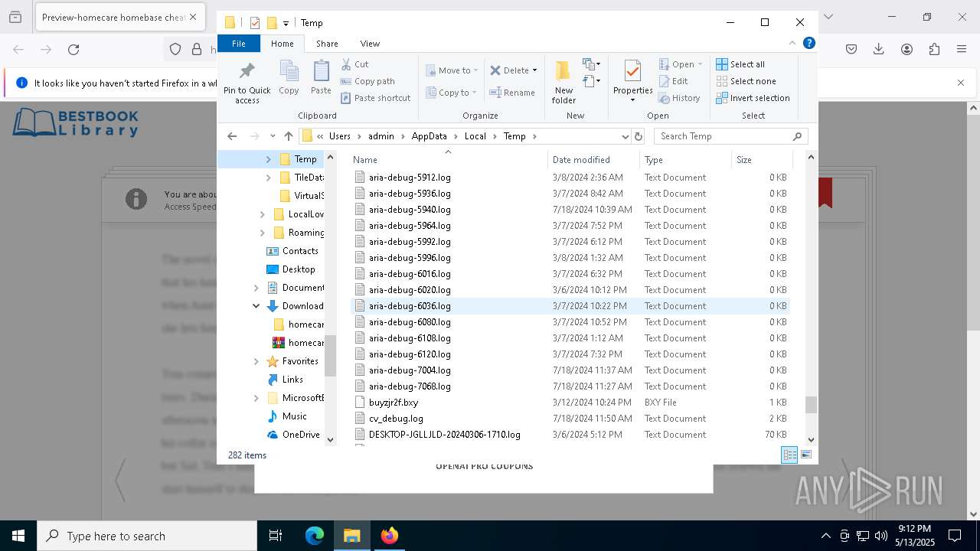
Task: Open Customize Quick Access Toolbar dropdown
Action: [286, 23]
